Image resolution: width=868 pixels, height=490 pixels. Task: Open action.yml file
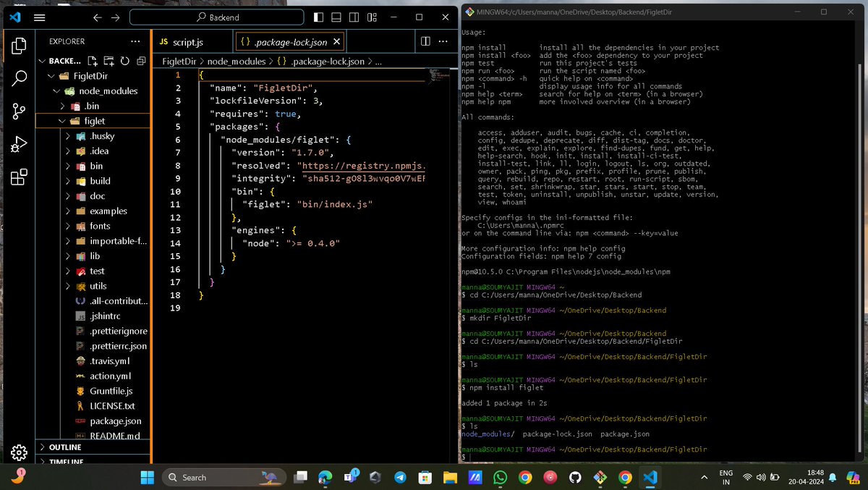110,376
